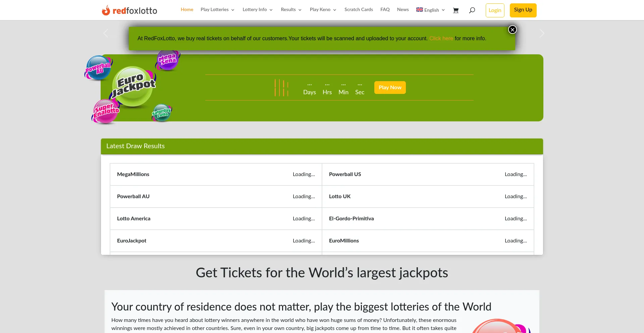Click the Saturday Lotto ball
644x333 pixels.
pyautogui.click(x=162, y=113)
